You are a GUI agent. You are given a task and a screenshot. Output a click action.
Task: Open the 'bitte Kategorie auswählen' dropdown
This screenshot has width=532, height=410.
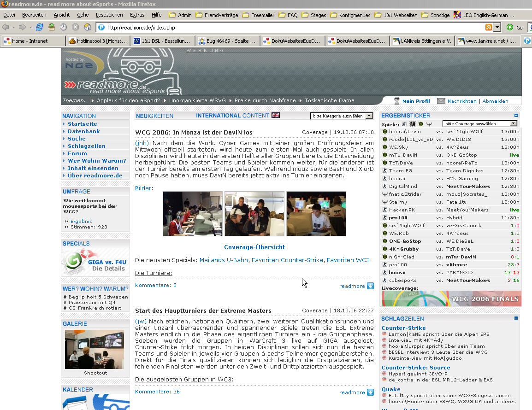341,116
